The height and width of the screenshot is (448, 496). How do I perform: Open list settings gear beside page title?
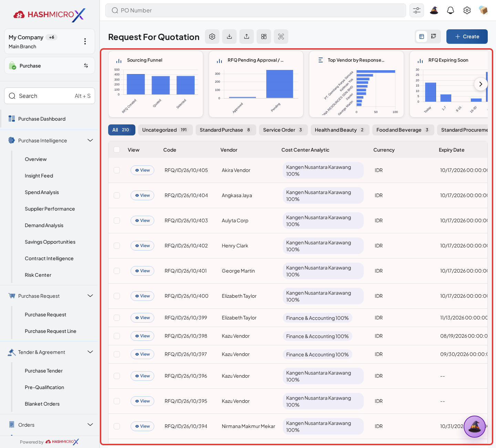click(212, 37)
